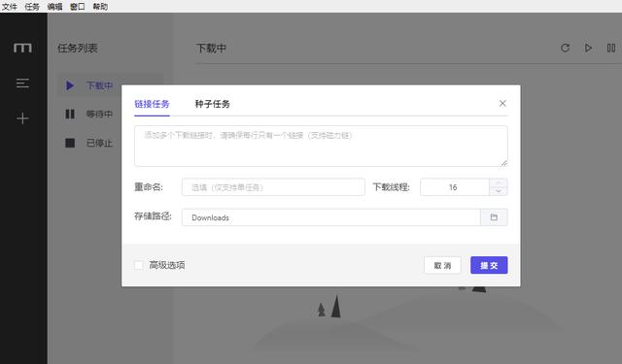Select 已停止 in task list
The image size is (622, 364).
coord(89,143)
